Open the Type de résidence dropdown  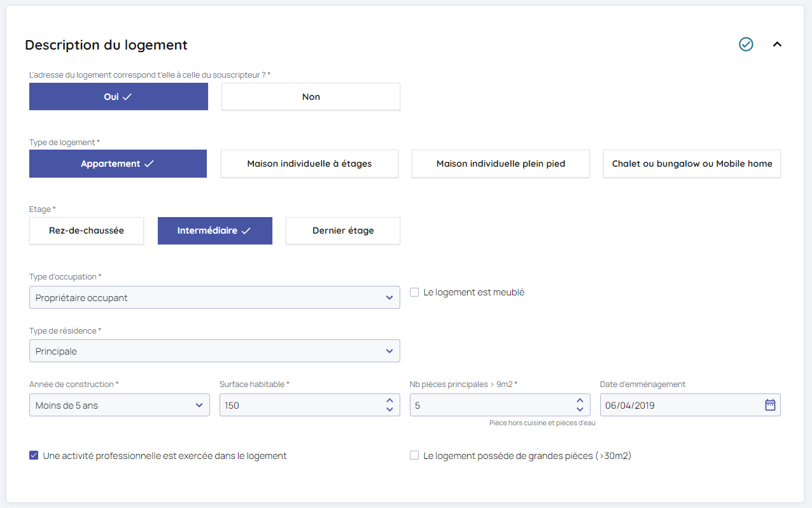214,351
